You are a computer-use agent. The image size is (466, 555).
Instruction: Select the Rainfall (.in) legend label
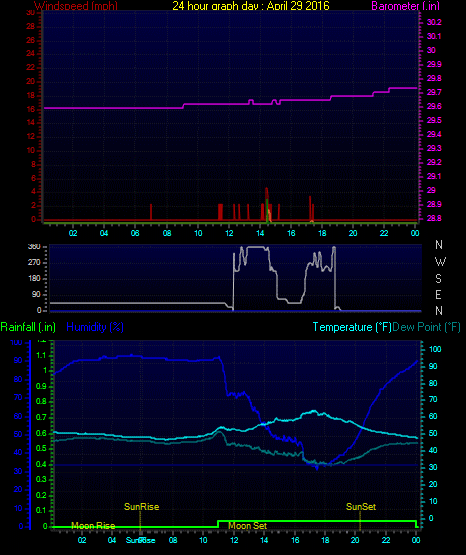tap(28, 327)
